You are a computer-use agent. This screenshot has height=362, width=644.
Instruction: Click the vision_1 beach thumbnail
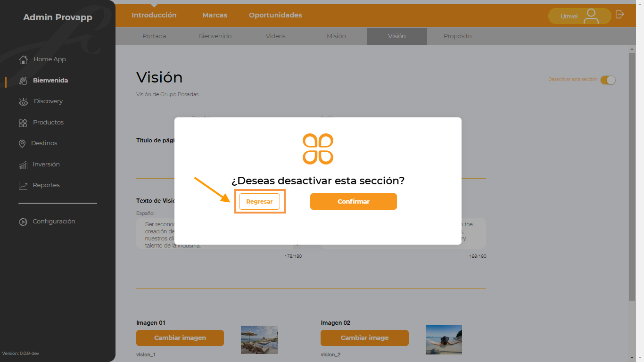259,339
